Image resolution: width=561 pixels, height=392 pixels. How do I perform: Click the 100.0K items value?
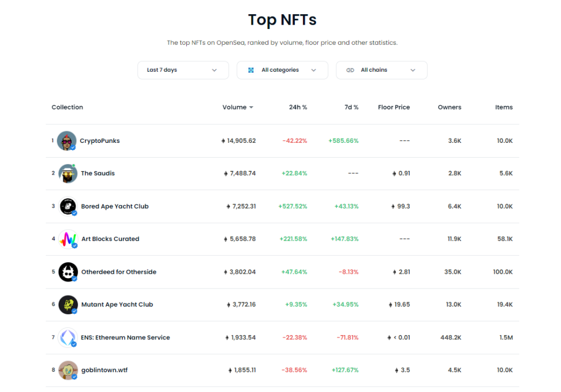(503, 272)
